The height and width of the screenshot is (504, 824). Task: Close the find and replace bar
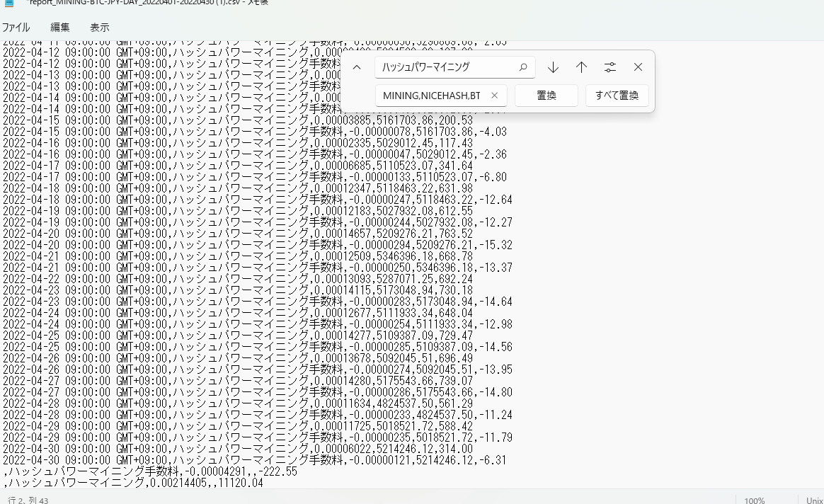[x=638, y=67]
